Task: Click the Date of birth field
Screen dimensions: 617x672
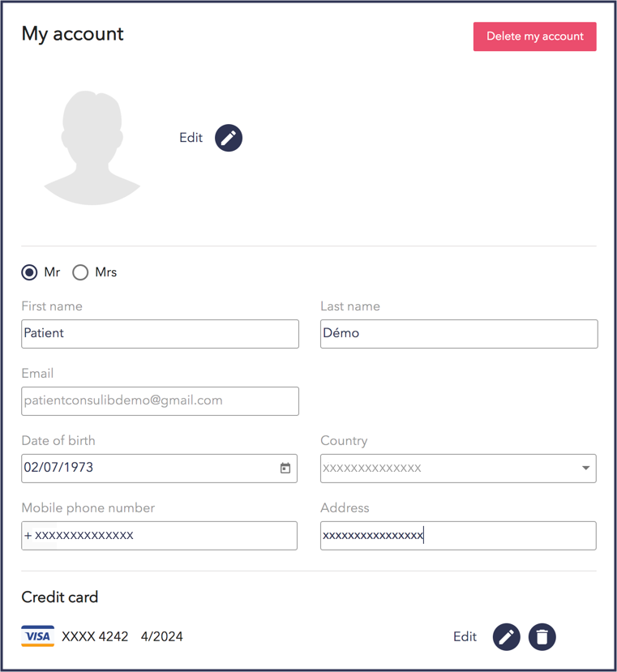Action: coord(146,469)
